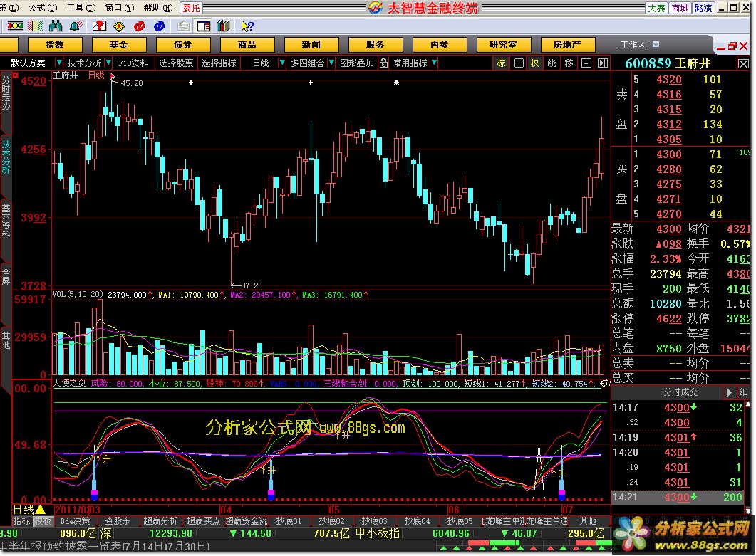Click the red question mark chart icon
The image size is (756, 556).
[x=99, y=26]
